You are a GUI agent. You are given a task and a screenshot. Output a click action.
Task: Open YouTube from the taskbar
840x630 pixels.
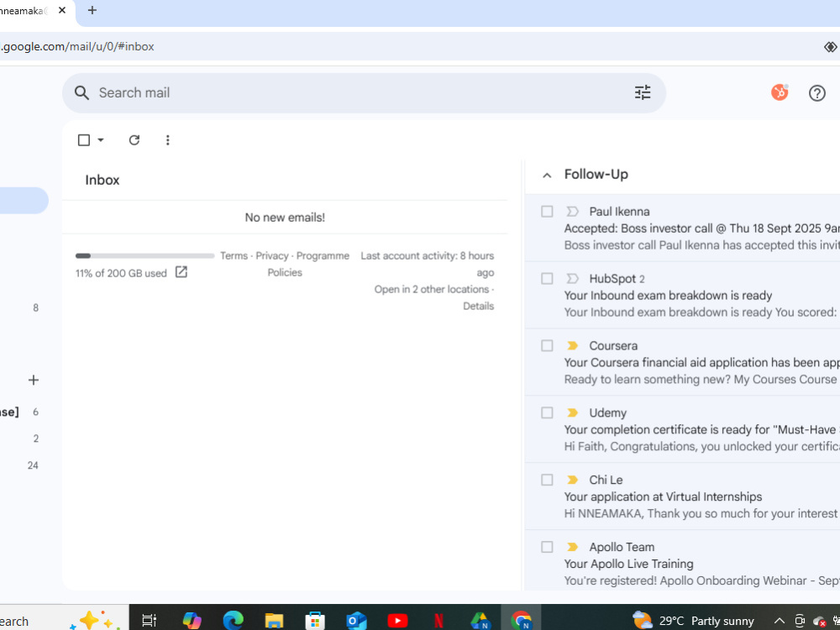tap(397, 621)
